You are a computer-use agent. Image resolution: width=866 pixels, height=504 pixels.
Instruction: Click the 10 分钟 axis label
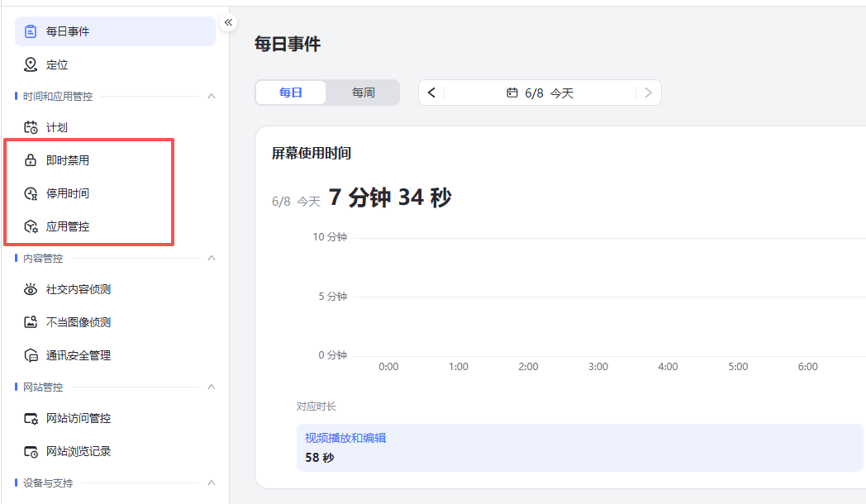pos(330,237)
